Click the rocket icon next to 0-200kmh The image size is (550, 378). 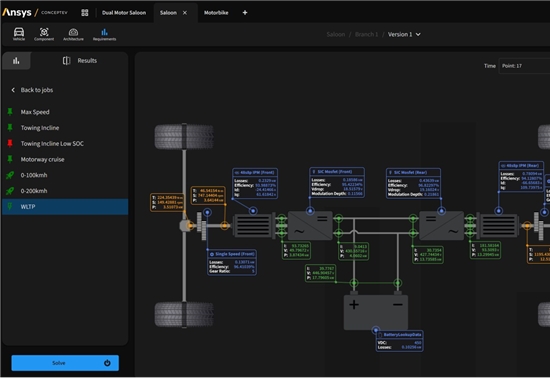coord(10,191)
